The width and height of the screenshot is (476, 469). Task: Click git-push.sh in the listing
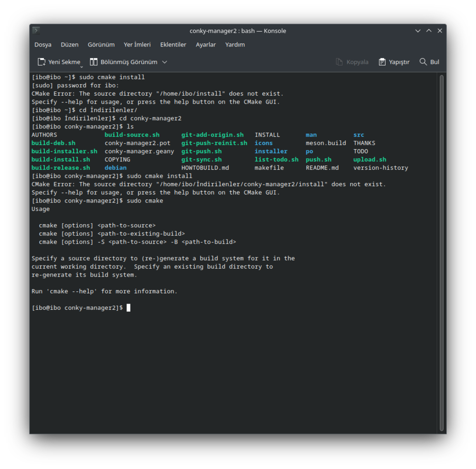(x=202, y=151)
